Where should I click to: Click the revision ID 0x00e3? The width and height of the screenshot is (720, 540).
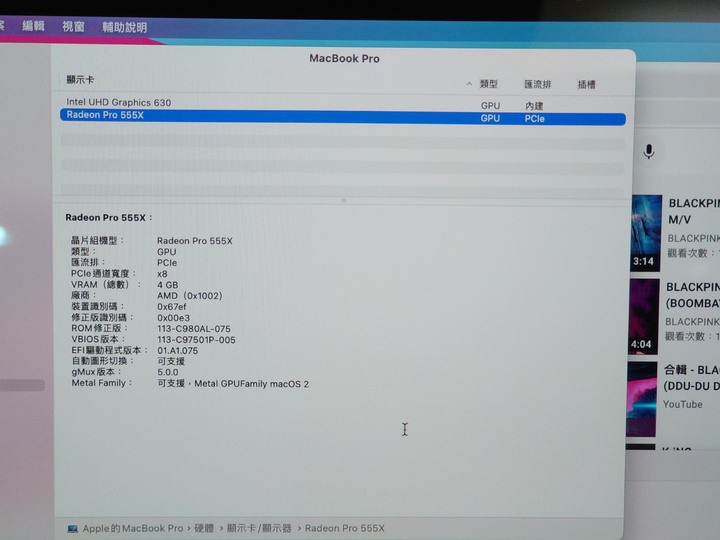(173, 318)
